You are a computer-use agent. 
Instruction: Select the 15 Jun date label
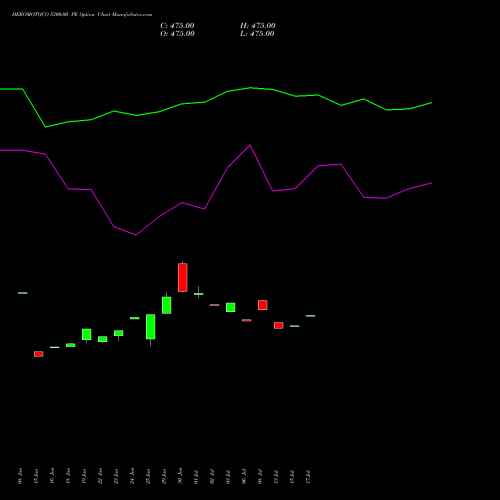pyautogui.click(x=36, y=476)
